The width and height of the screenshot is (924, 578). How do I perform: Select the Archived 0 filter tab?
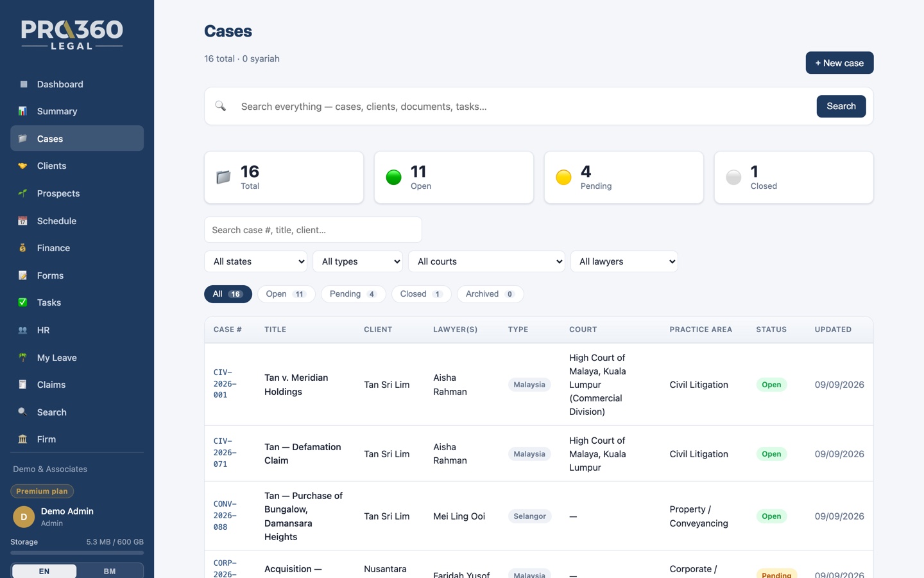click(490, 294)
